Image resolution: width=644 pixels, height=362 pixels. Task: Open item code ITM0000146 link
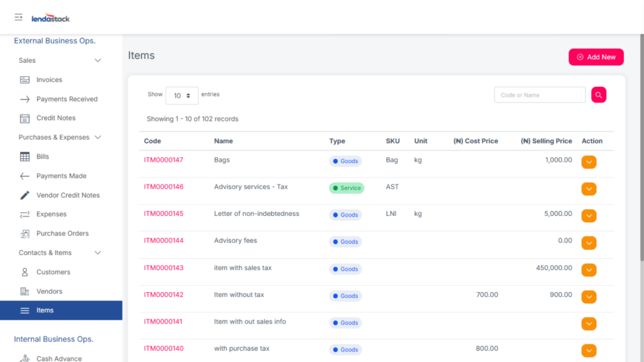pyautogui.click(x=164, y=187)
